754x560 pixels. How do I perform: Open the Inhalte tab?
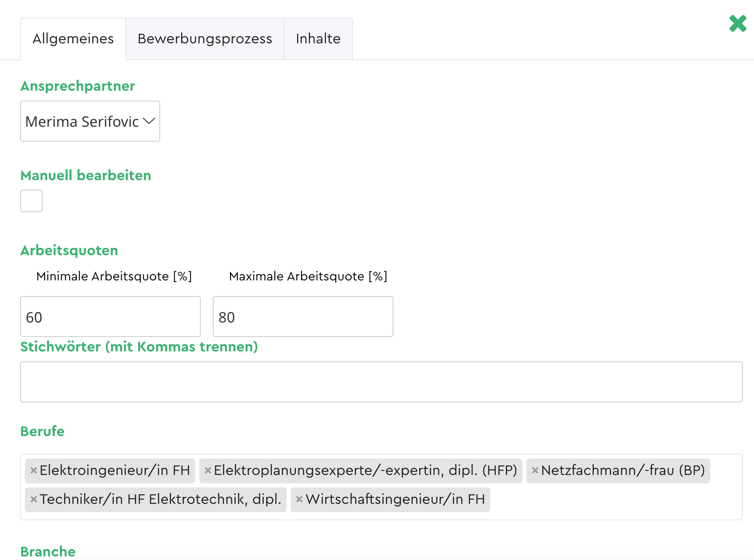point(318,39)
